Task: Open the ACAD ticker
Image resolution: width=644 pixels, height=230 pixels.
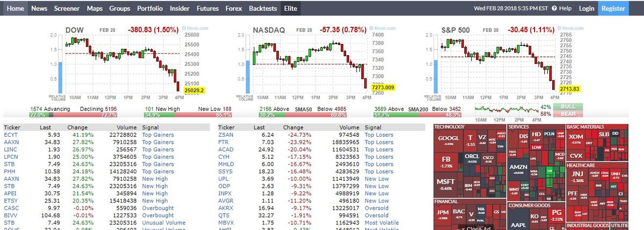Action: (x=226, y=150)
